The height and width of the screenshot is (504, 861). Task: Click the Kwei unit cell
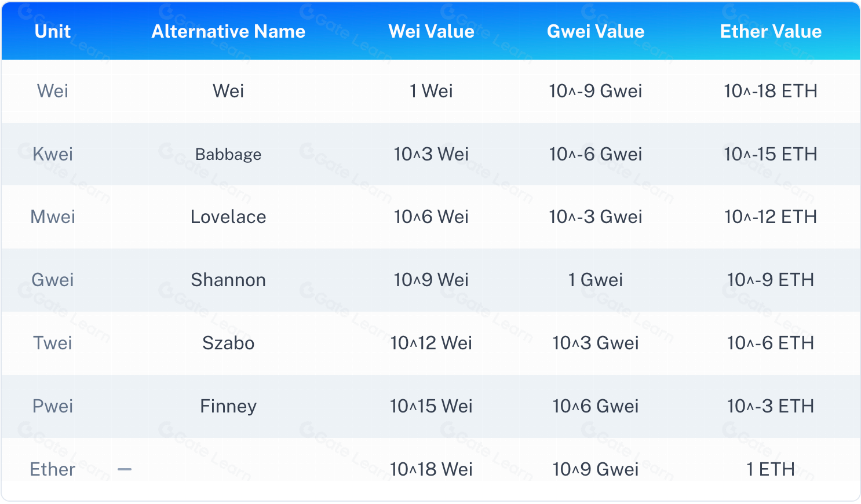(x=53, y=154)
